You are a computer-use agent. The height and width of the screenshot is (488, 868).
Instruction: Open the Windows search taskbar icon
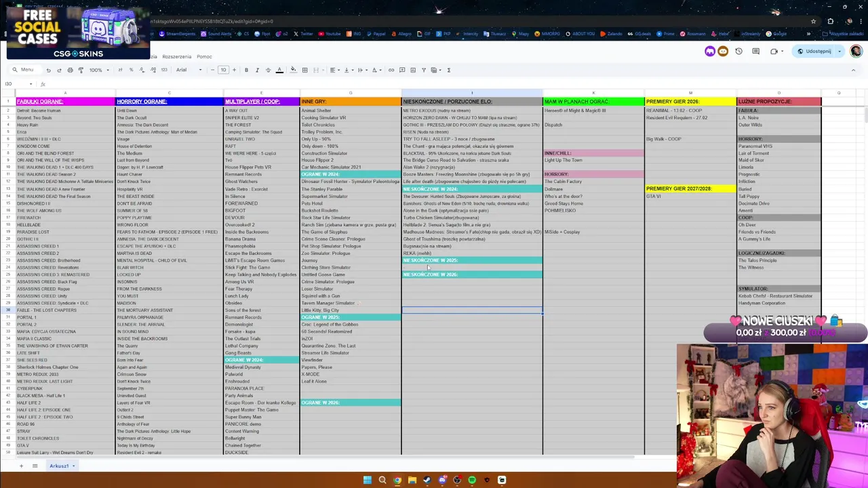382,480
